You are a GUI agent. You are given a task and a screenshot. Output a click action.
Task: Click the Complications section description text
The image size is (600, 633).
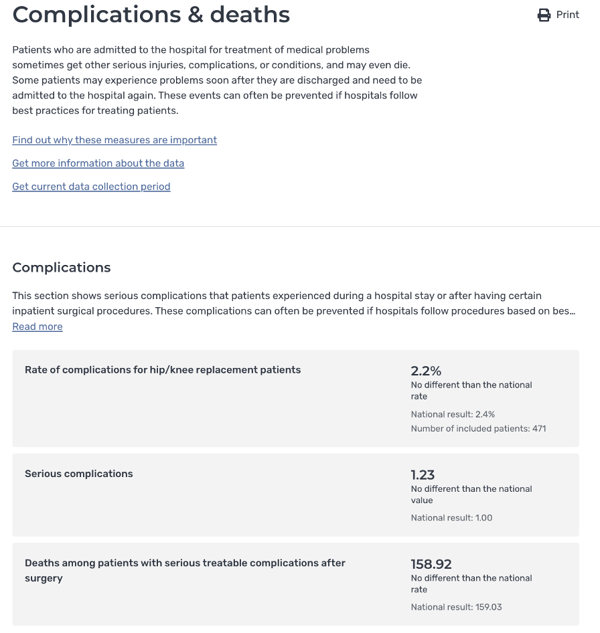pyautogui.click(x=294, y=303)
